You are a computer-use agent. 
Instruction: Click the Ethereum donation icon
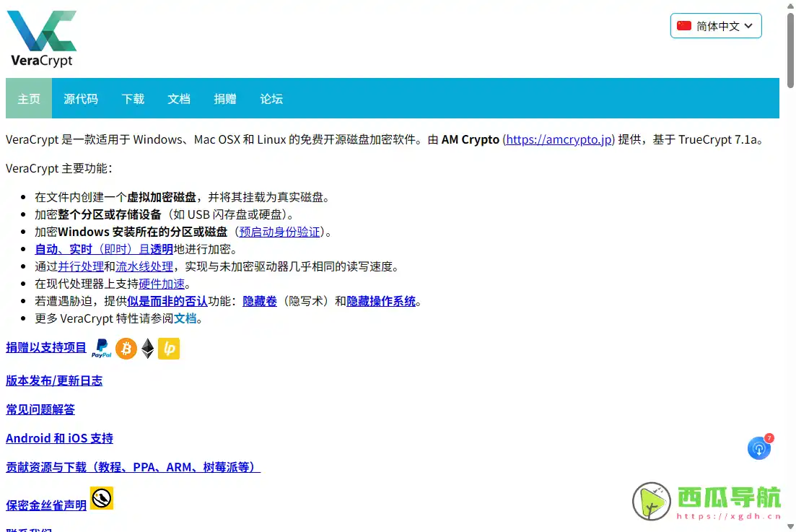(148, 349)
